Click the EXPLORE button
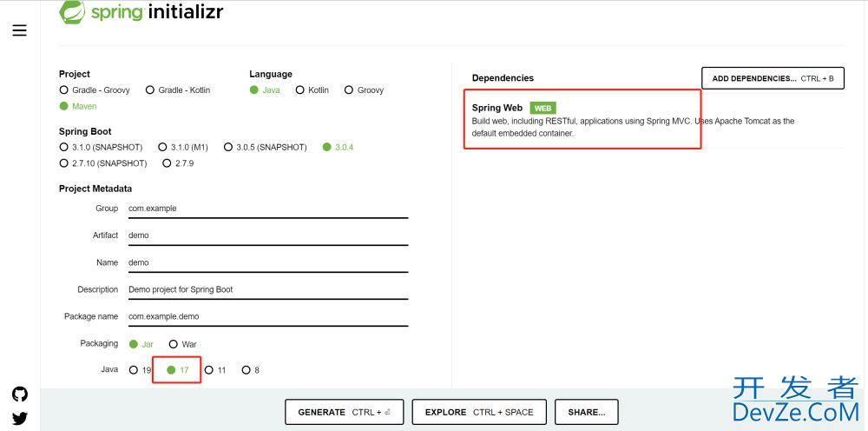This screenshot has height=431, width=868. [479, 412]
